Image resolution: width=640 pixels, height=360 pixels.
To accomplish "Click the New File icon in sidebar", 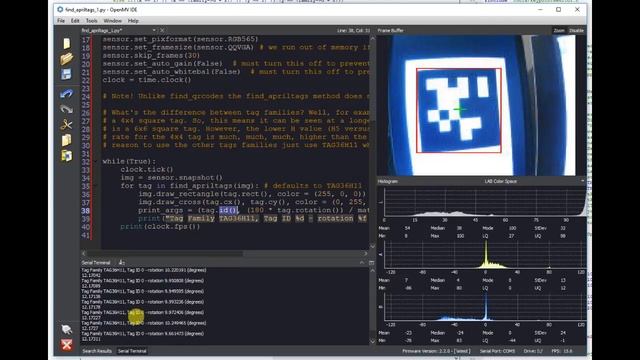I will [x=67, y=43].
